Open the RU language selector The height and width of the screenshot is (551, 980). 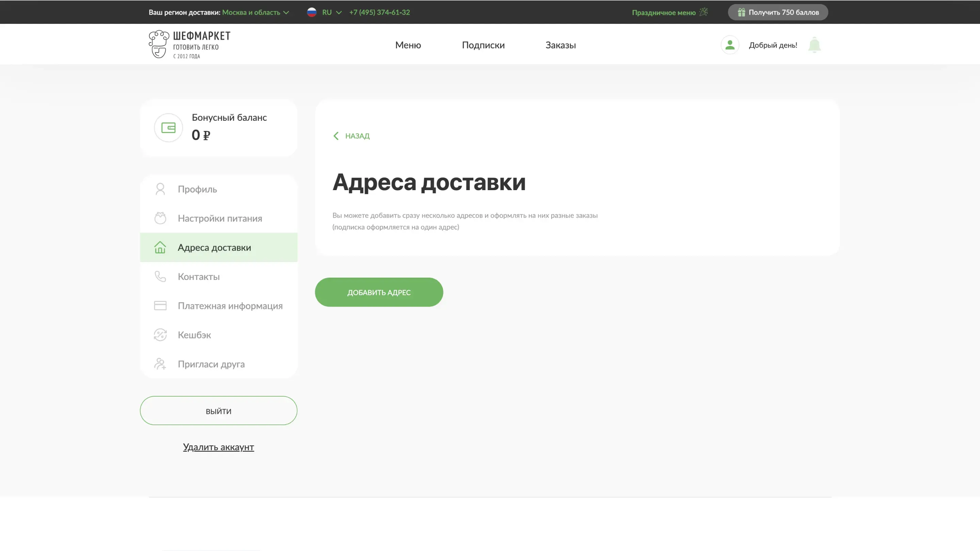point(326,12)
